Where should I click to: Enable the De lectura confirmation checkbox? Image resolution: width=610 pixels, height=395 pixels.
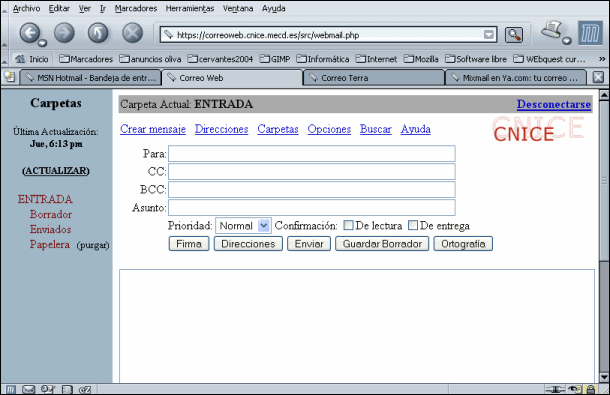348,225
